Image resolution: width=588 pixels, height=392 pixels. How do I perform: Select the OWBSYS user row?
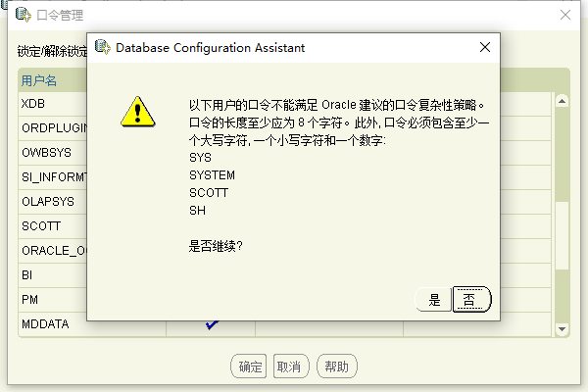pos(53,153)
